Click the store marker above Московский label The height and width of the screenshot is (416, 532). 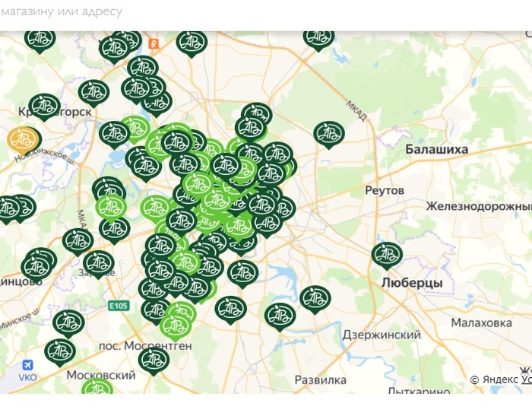[x=154, y=360]
